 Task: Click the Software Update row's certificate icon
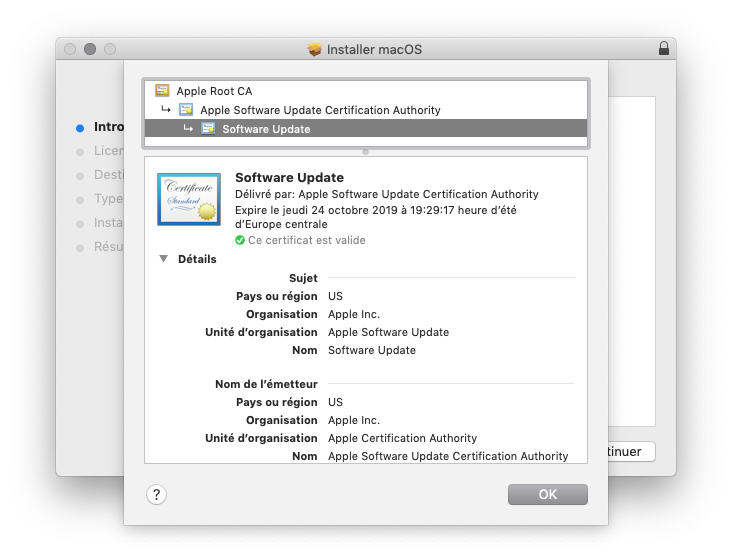[x=208, y=129]
